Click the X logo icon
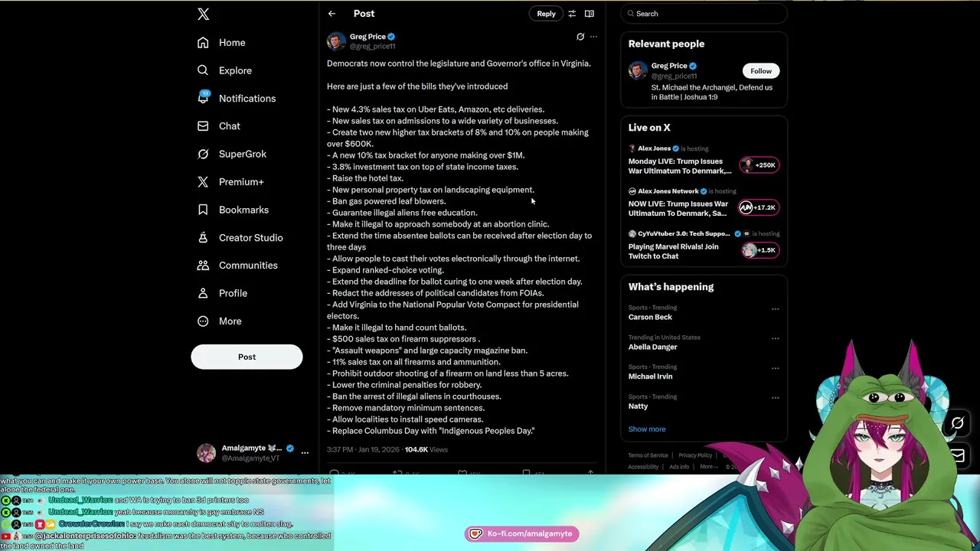Screen dimensions: 980x551 [x=203, y=14]
